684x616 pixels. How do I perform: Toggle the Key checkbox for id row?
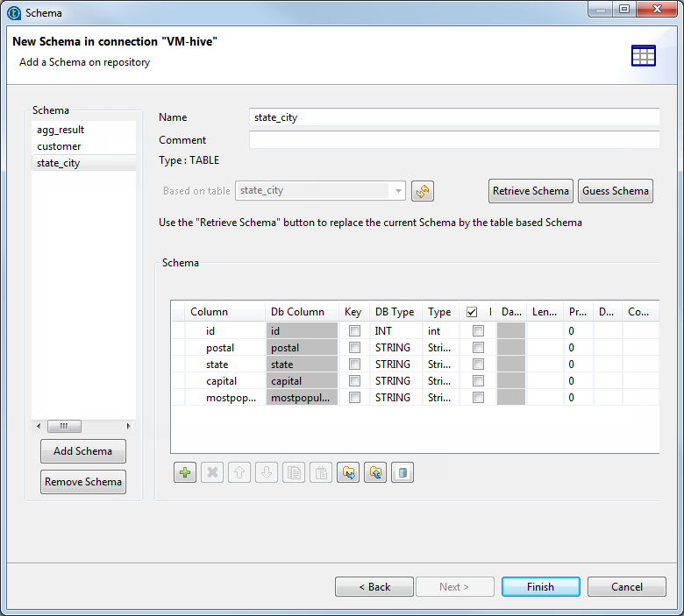[354, 331]
